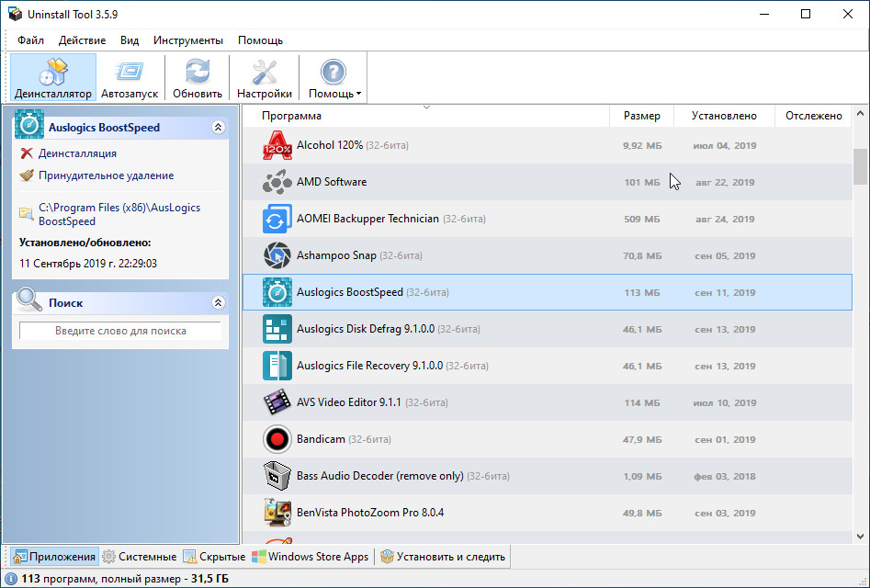870x588 pixels.
Task: Select the Bandicam record icon
Action: pos(277,439)
